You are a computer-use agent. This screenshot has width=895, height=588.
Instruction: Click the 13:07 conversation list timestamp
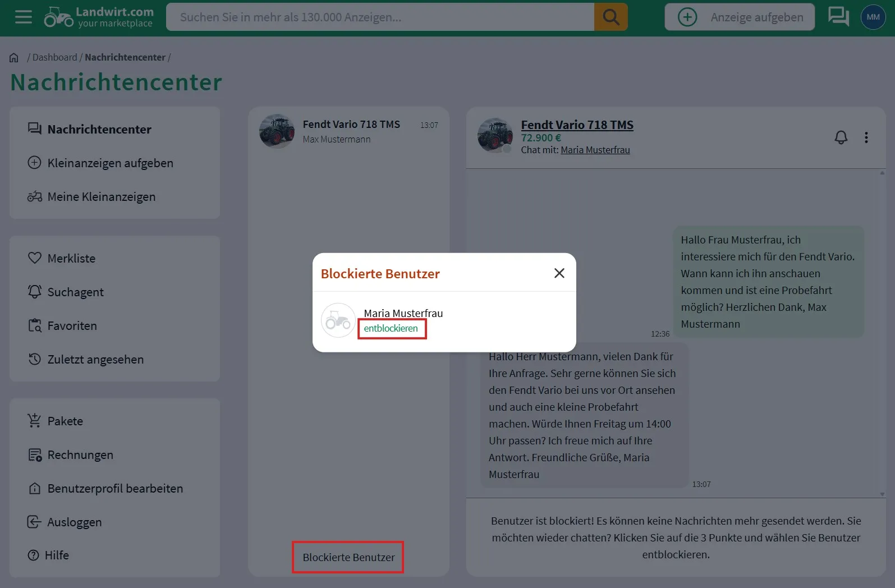point(429,125)
